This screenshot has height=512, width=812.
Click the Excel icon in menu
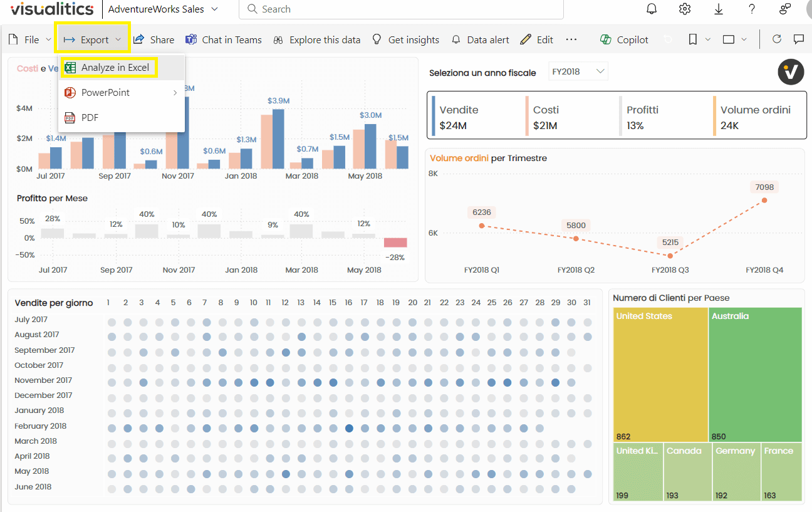coord(70,68)
